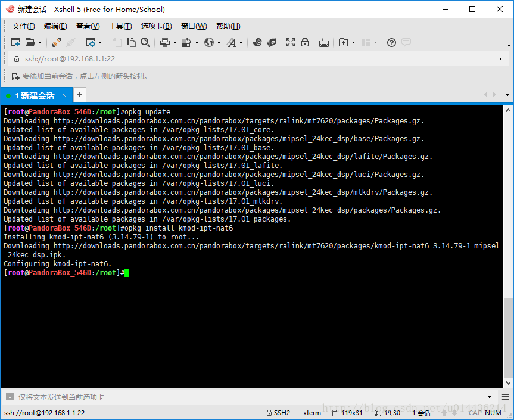Click the Lock screen padlock icon

pos(305,42)
